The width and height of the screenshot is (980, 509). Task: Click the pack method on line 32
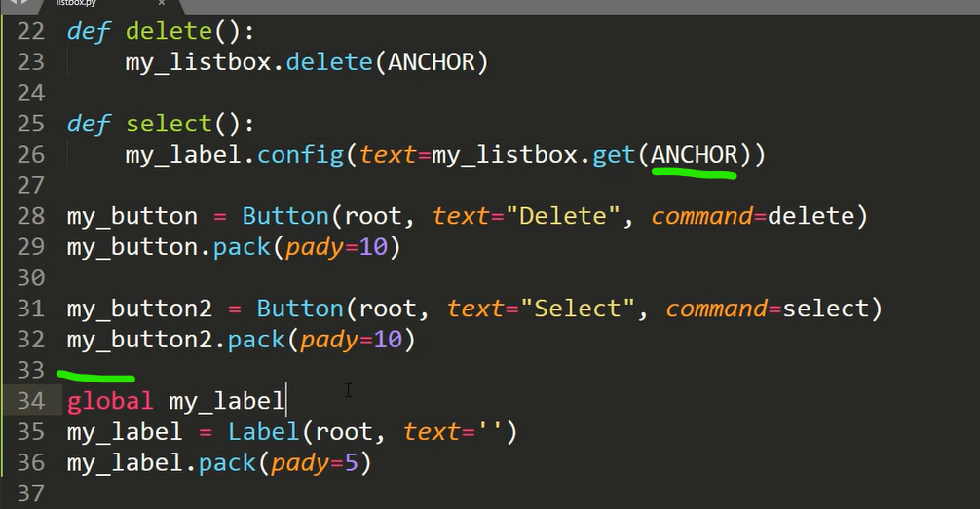click(256, 341)
